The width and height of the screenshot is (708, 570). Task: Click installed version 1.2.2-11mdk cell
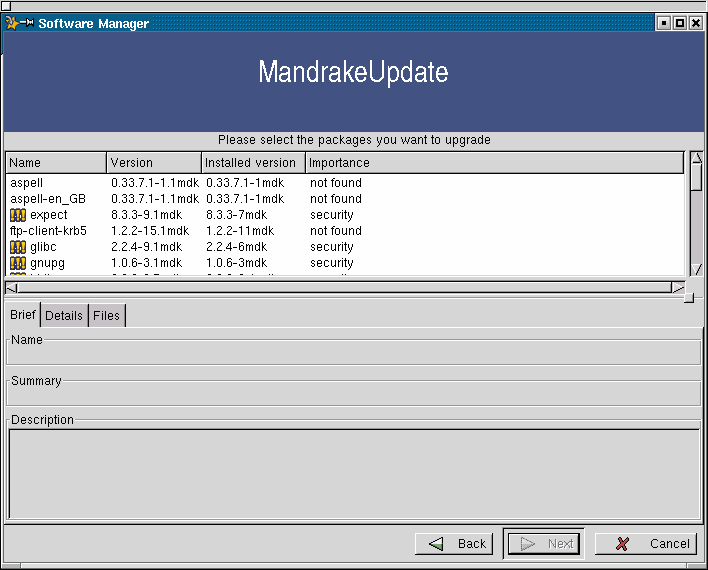240,231
